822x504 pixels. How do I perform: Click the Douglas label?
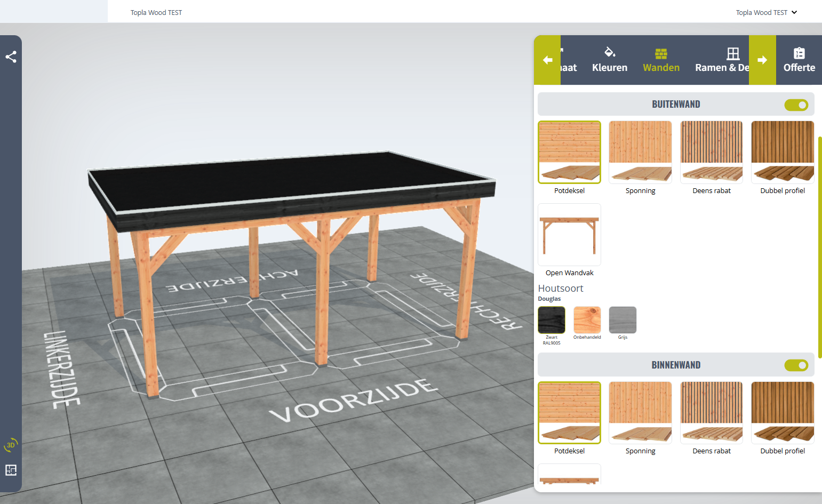click(549, 299)
